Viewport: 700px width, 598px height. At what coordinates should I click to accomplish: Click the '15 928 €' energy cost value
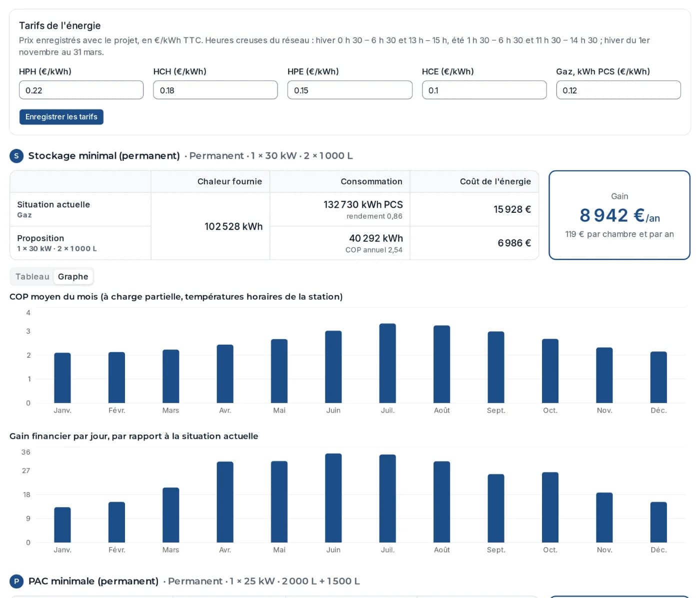pos(512,209)
